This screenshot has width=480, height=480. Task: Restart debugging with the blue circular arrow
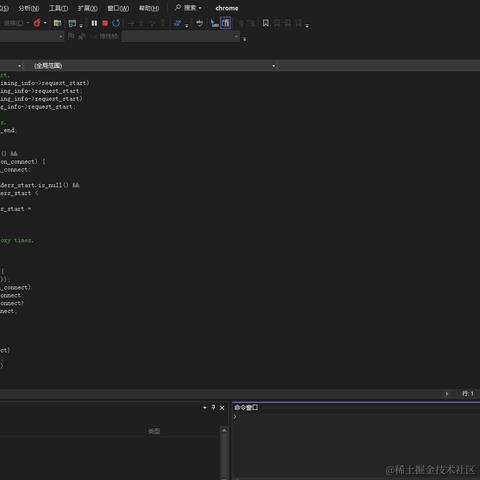[116, 23]
